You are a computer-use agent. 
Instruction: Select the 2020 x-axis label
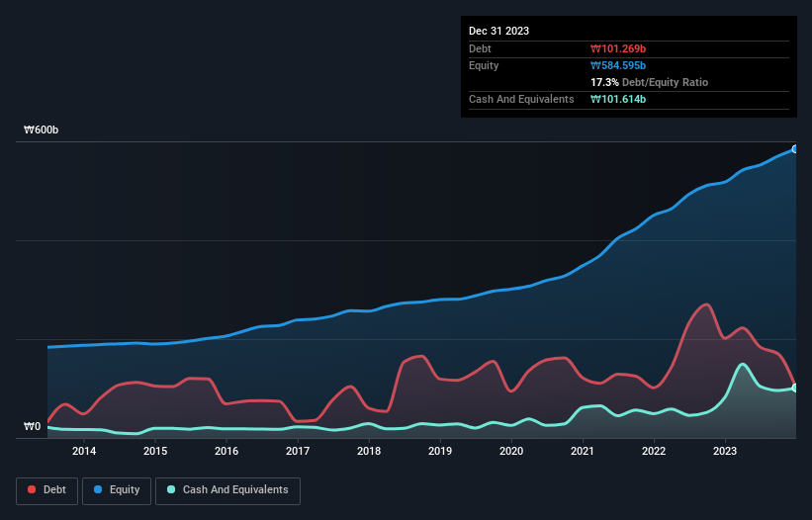pos(511,451)
